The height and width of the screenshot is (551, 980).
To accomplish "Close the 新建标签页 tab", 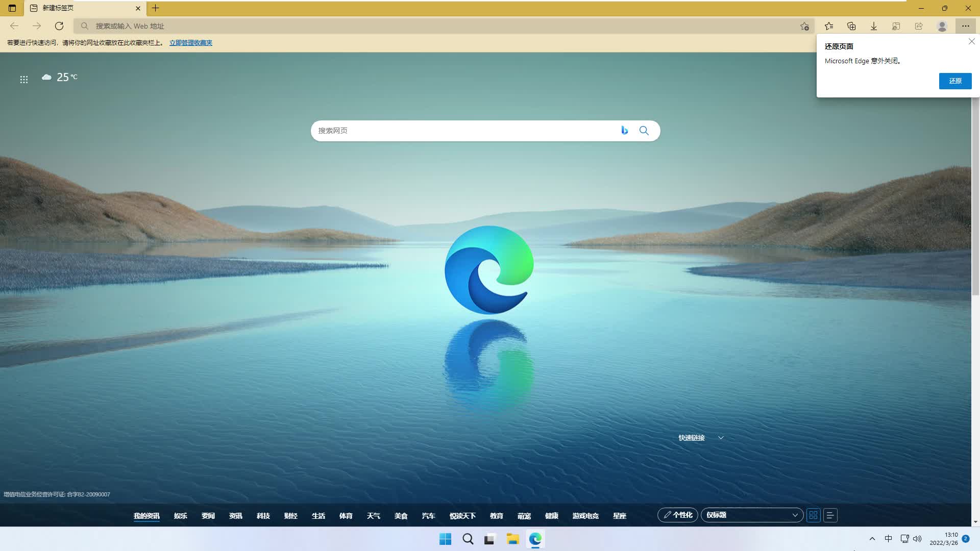I will [138, 8].
